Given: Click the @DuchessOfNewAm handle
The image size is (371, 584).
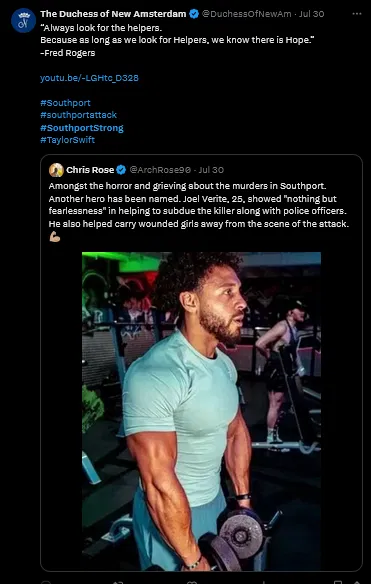Looking at the screenshot, I should point(246,14).
